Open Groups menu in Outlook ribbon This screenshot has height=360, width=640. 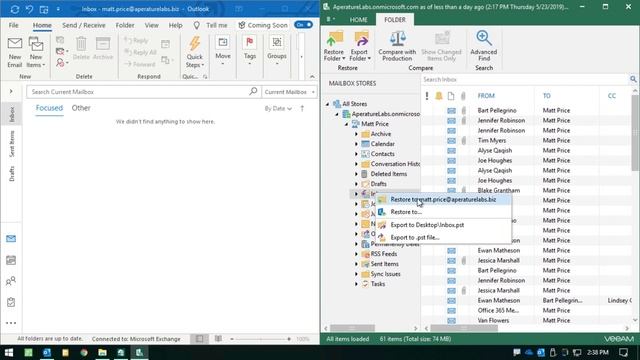[x=277, y=51]
